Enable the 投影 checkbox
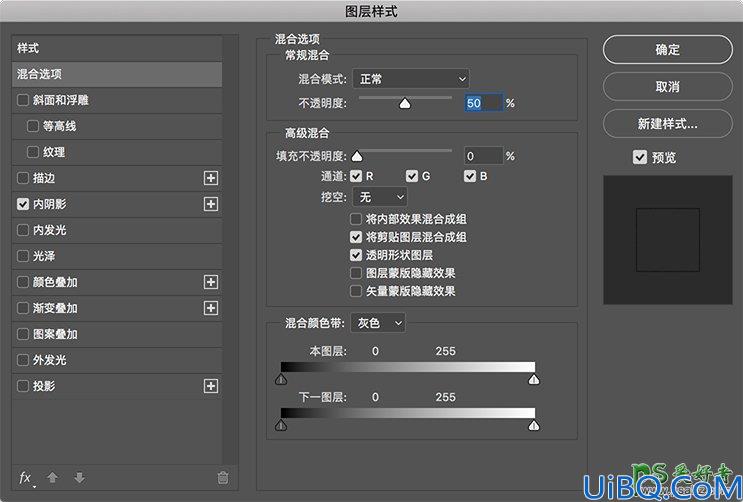Image resolution: width=743 pixels, height=502 pixels. pos(23,386)
